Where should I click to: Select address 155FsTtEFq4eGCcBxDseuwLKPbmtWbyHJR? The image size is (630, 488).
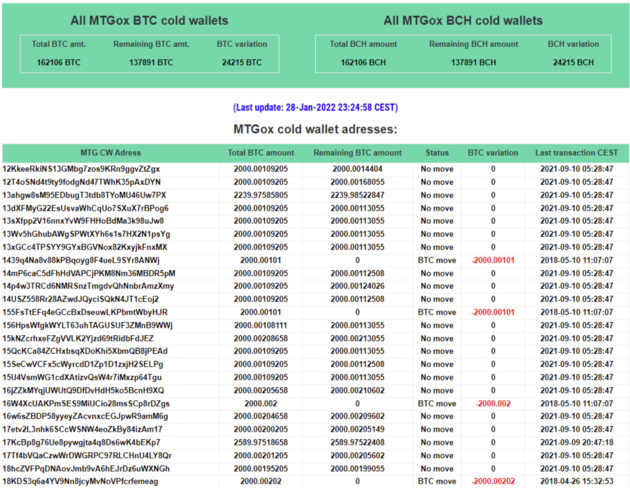pyautogui.click(x=85, y=312)
